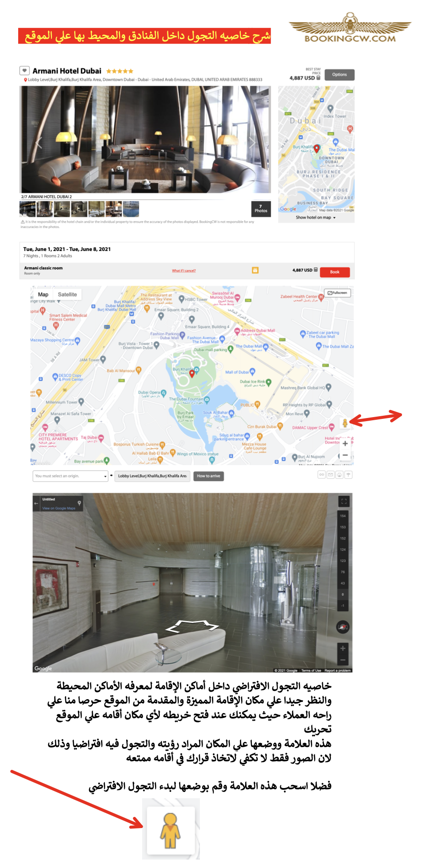Open the Options dropdown button

339,75
